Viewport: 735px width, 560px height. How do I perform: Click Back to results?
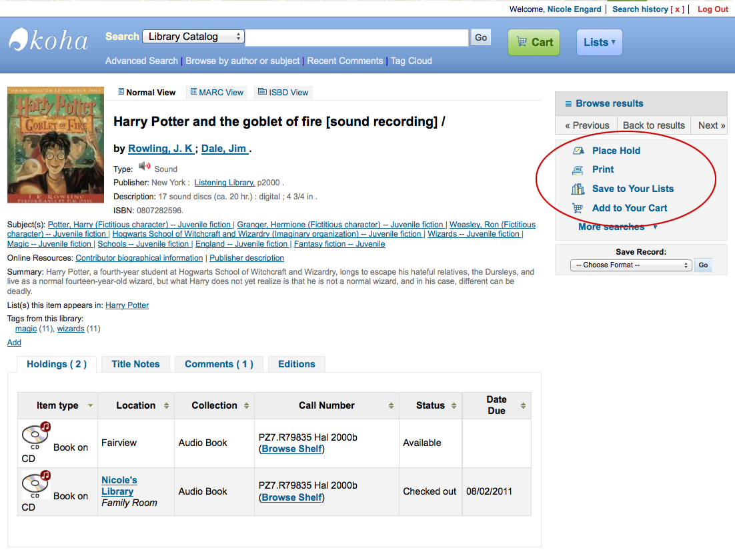point(654,125)
